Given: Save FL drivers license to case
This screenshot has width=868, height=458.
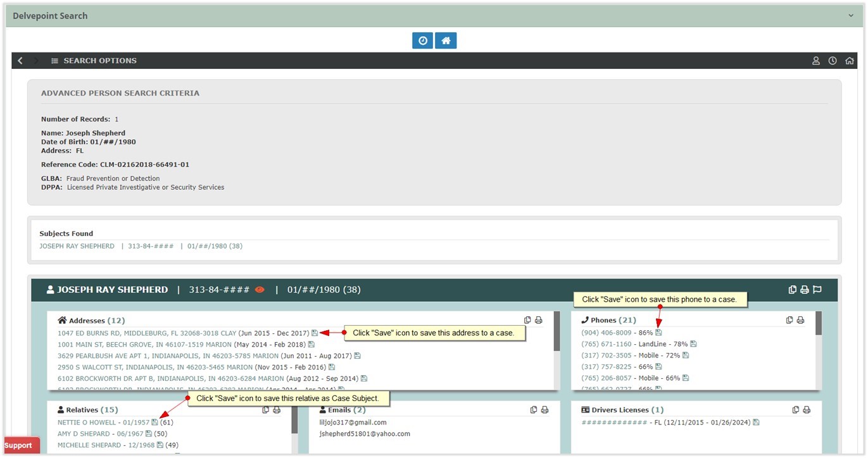Looking at the screenshot, I should 756,423.
